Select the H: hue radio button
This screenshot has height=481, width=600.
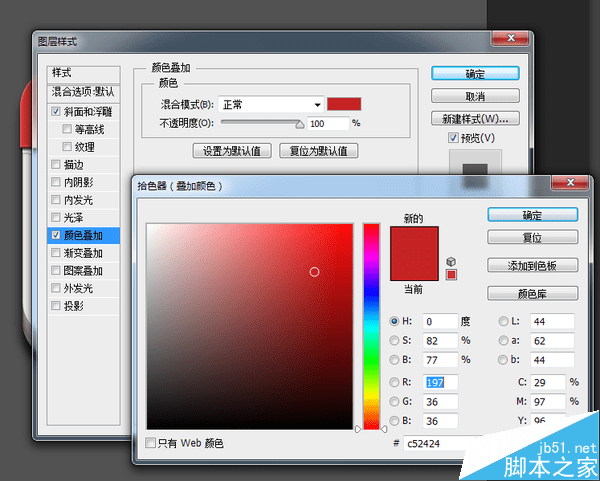[x=394, y=321]
